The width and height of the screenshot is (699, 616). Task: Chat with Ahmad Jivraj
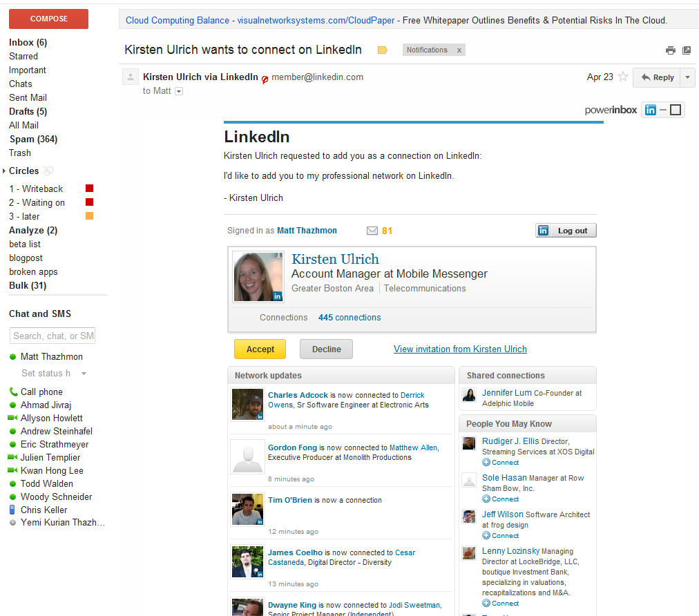pyautogui.click(x=46, y=405)
